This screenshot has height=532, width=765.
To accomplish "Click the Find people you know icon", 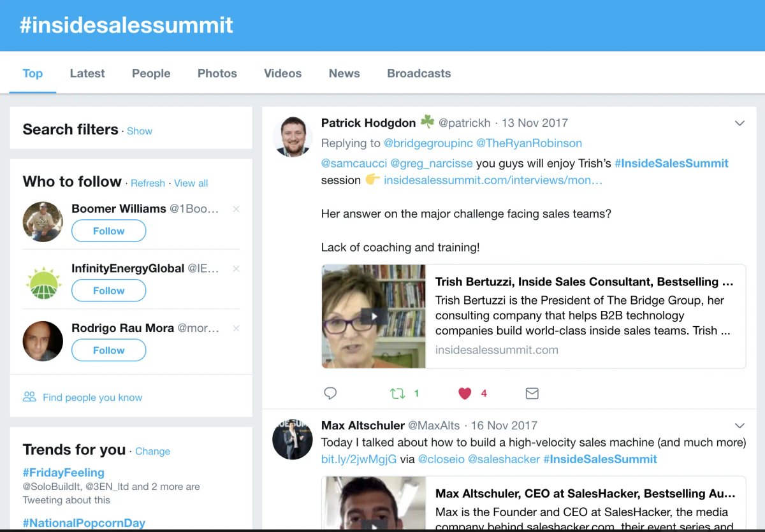I will [x=29, y=397].
